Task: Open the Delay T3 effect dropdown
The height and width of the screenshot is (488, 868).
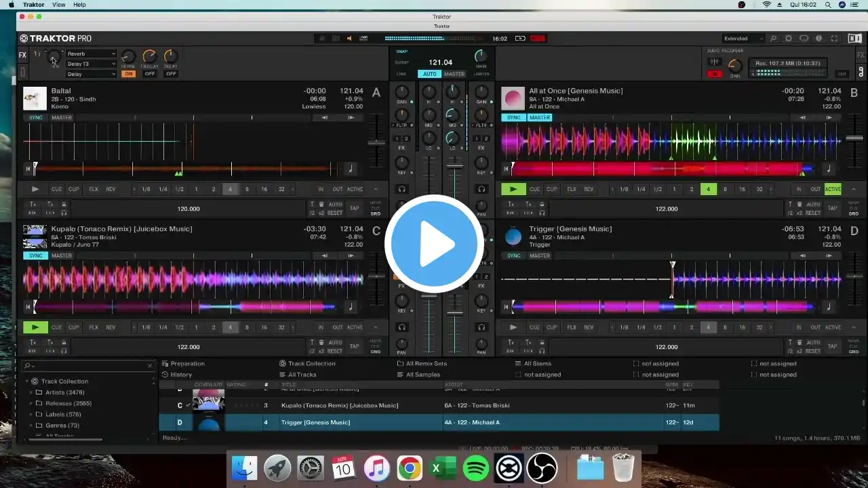Action: pyautogui.click(x=91, y=64)
